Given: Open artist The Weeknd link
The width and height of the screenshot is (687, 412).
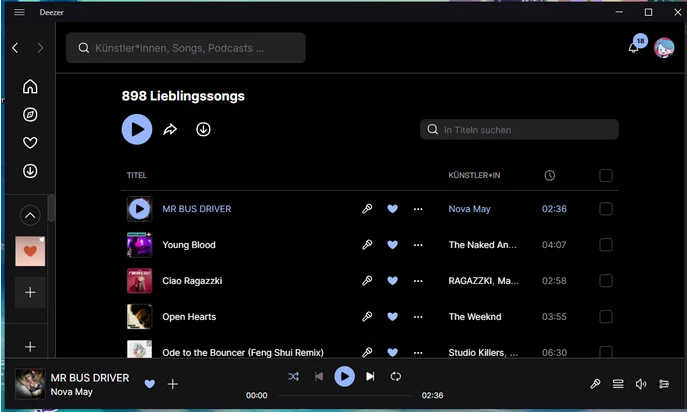Looking at the screenshot, I should 475,317.
